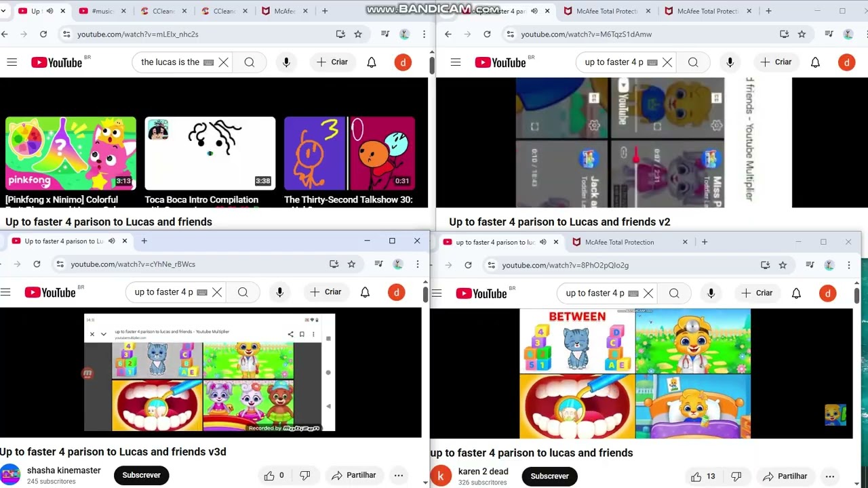Screen dimensions: 868x488
Task: Start voice search in the karen 2 dead window
Action: (711, 293)
